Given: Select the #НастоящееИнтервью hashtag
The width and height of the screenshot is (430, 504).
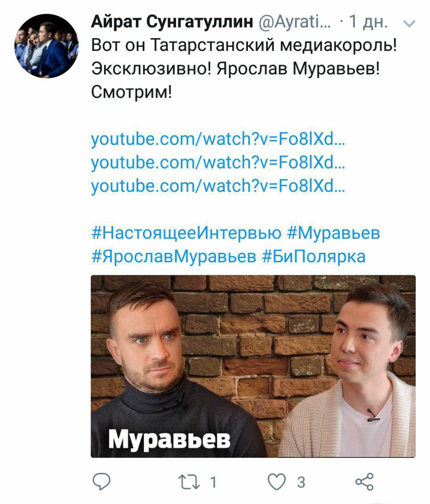Looking at the screenshot, I should click(x=186, y=233).
